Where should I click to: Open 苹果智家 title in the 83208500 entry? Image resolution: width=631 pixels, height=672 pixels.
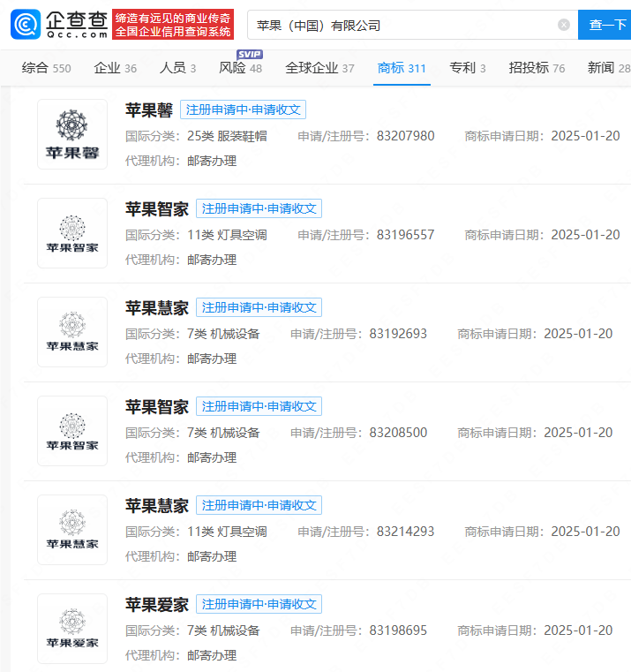pos(157,407)
